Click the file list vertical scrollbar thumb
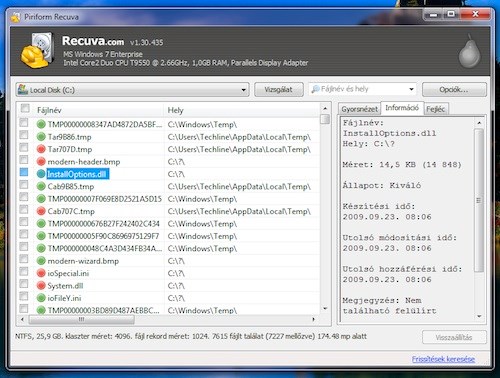Viewport: 500px width, 378px height. coord(325,119)
